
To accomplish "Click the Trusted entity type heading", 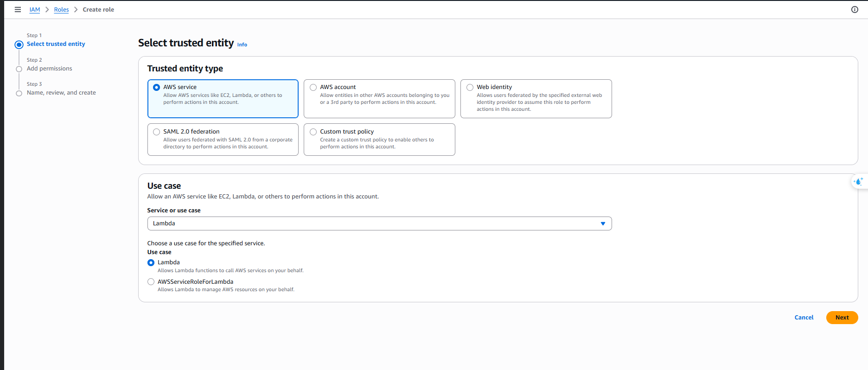I will (x=185, y=69).
